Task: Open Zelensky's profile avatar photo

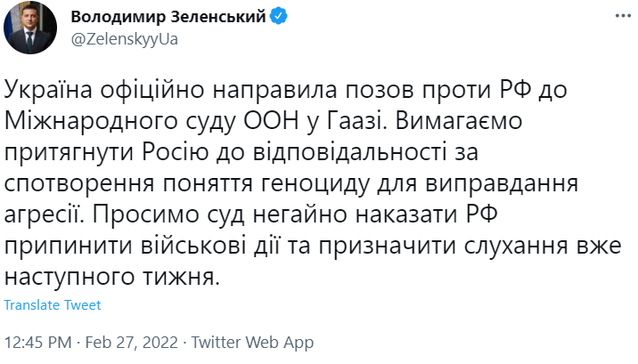Action: [31, 27]
